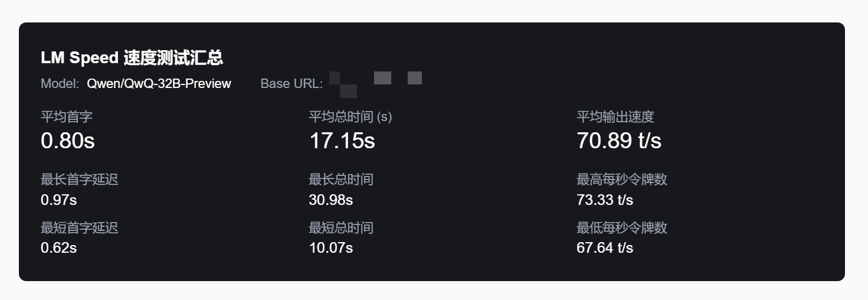Select the 17.15s average total time value

click(x=342, y=141)
